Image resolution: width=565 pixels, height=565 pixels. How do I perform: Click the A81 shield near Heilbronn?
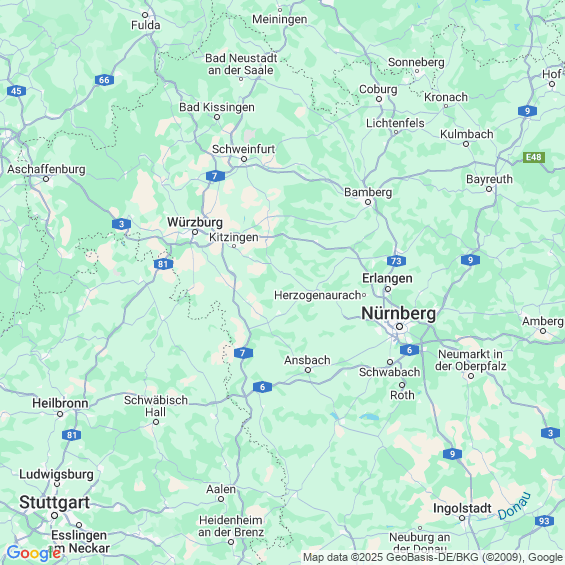(71, 435)
